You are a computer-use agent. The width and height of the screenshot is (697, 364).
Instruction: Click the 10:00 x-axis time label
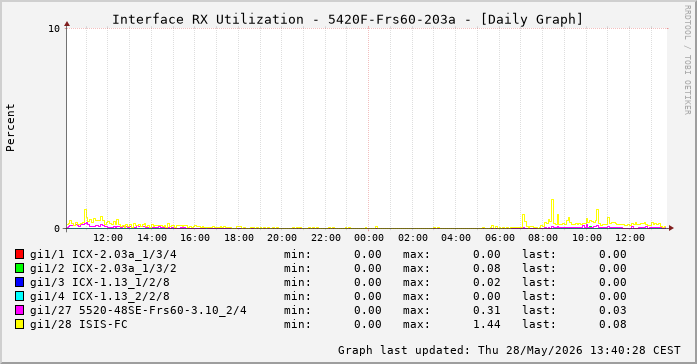587,238
